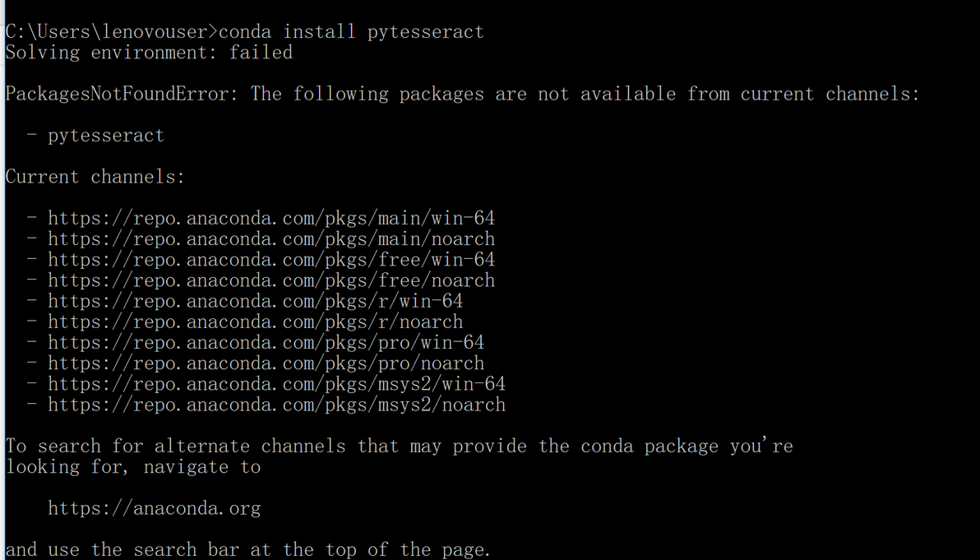Click the pkgs/msys2/noarch channel URL
Screen dimensions: 980x560
[x=277, y=405]
